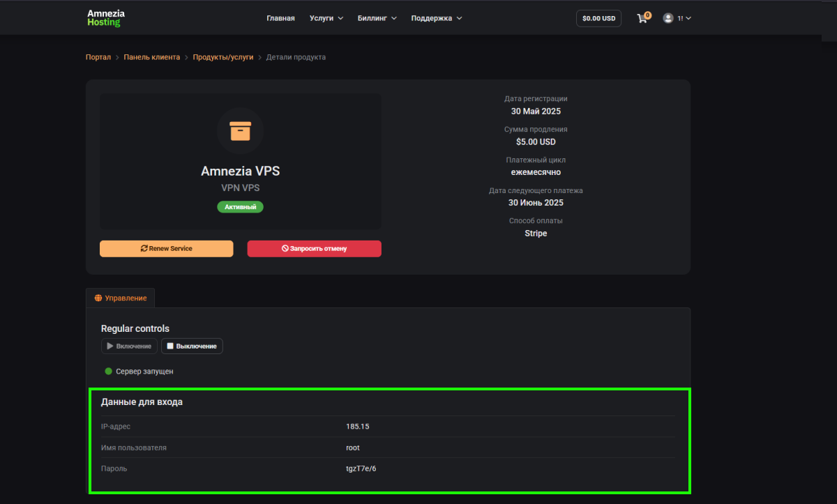Switch to the Управление tab

pos(121,298)
